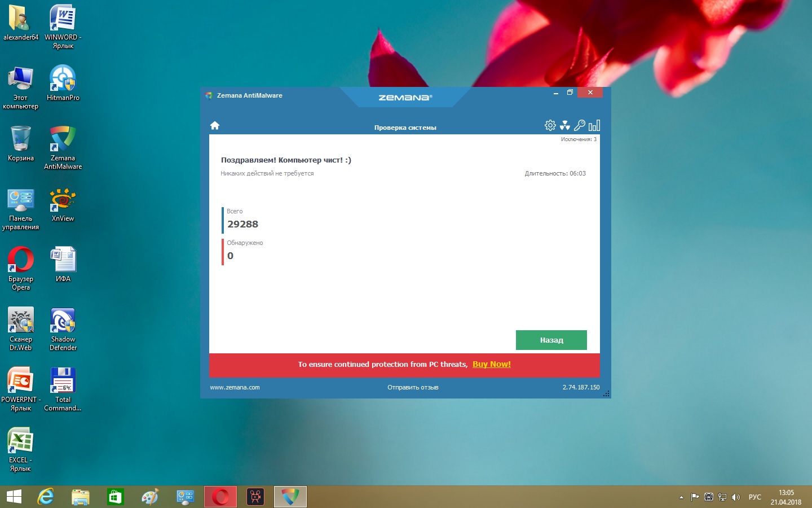Click the version number 2.74.187.150
The height and width of the screenshot is (508, 812).
coord(581,387)
